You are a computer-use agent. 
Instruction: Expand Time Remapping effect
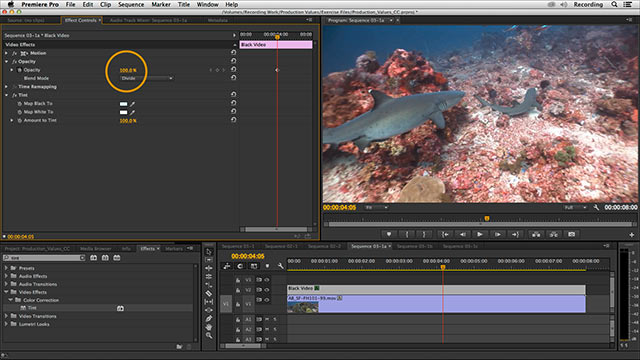coord(6,87)
